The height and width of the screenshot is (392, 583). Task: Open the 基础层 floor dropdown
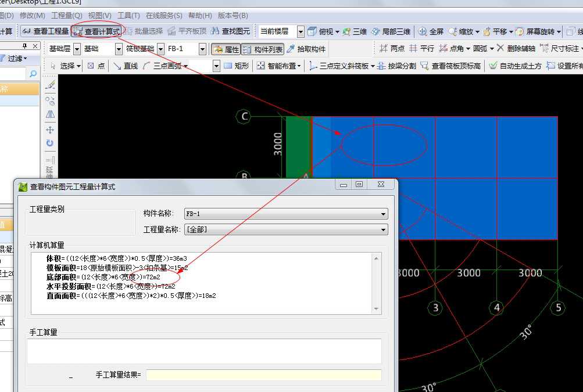pos(77,49)
